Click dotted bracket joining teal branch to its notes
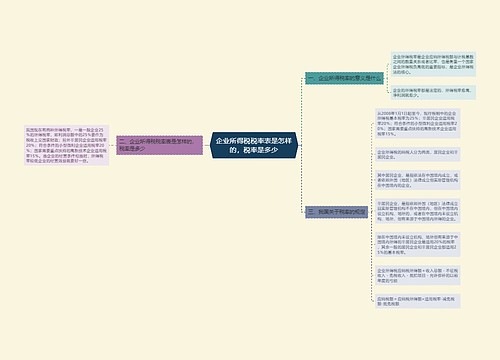Viewport: 500px width, 360px height. [x=387, y=78]
